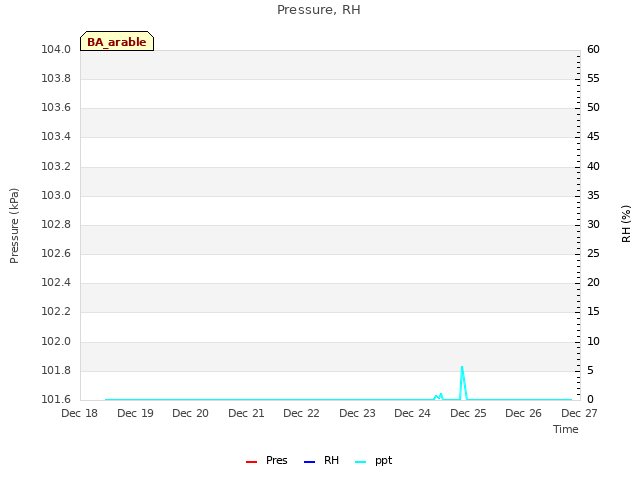
Task: Click the Pressure (kPa) axis label
Action: tap(14, 226)
